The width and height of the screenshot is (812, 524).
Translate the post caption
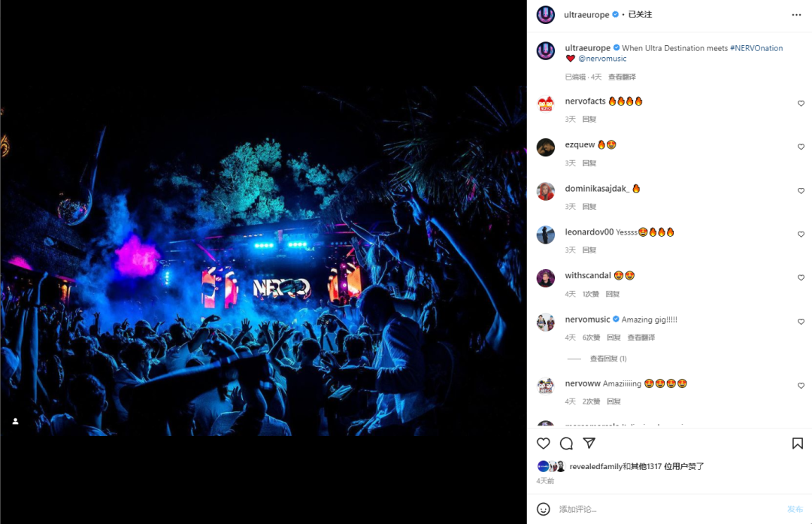coord(622,77)
